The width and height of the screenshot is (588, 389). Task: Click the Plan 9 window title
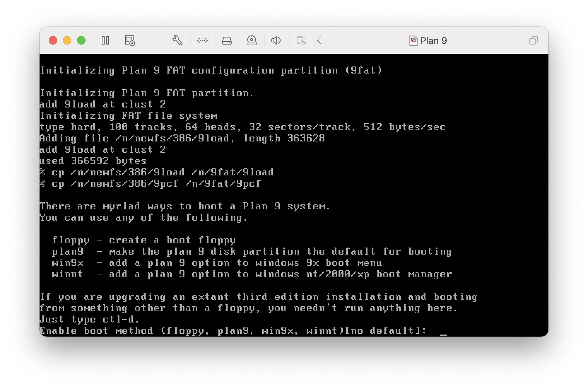tap(434, 41)
